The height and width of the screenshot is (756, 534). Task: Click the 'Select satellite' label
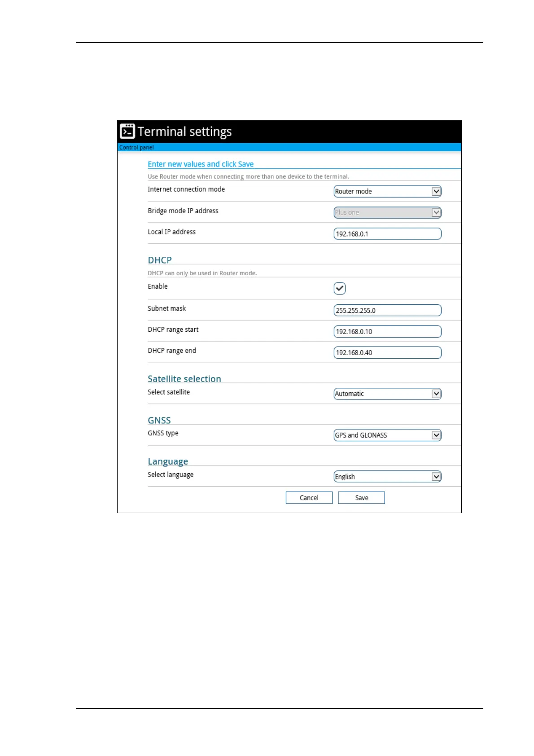(169, 392)
